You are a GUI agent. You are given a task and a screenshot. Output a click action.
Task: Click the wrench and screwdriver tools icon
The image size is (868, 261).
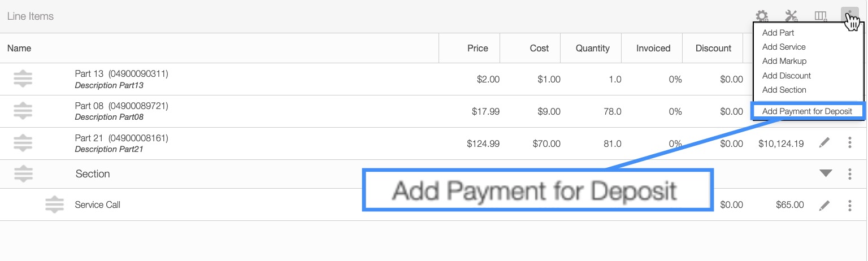[x=791, y=16]
